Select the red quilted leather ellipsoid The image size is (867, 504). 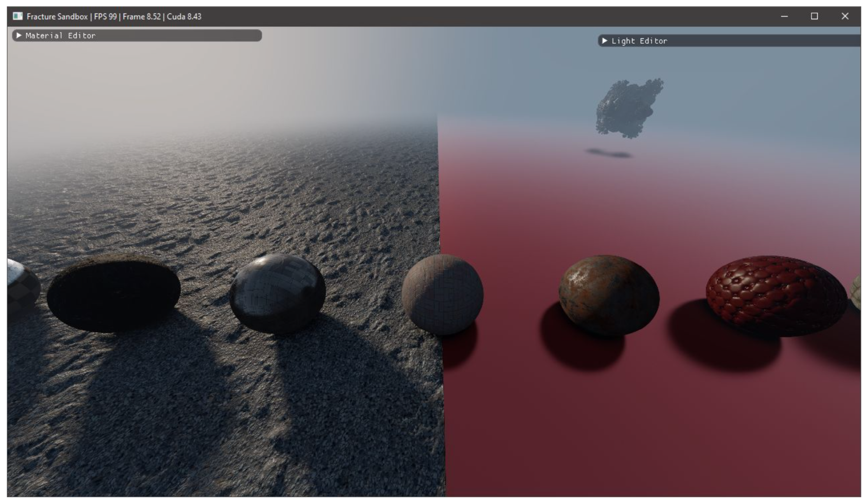click(776, 296)
